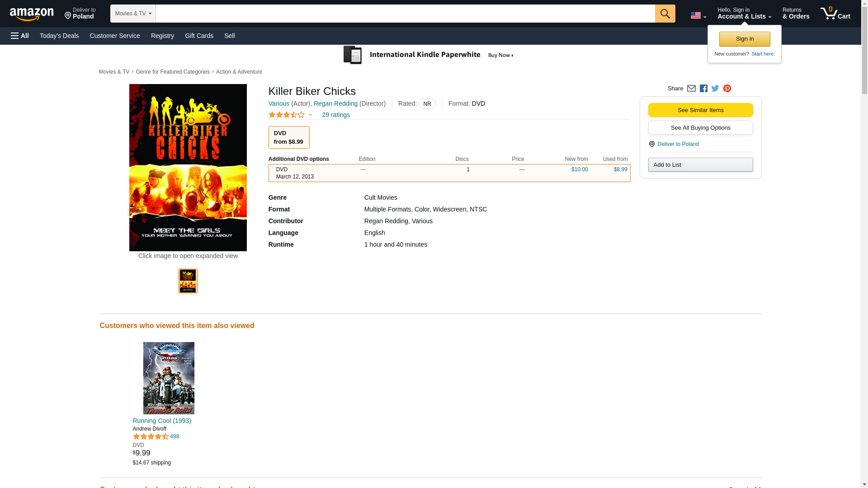Share on Pinterest icon
This screenshot has width=868, height=488.
click(x=727, y=89)
